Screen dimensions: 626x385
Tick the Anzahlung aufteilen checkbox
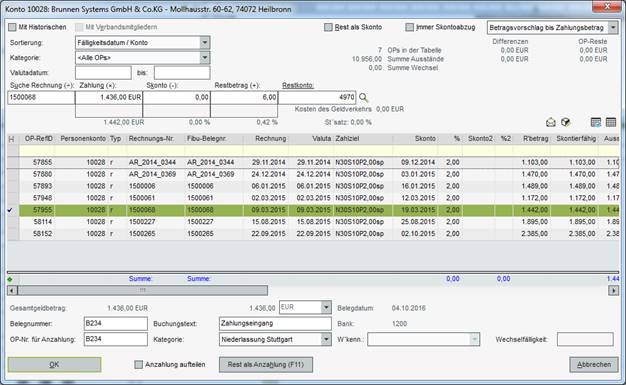click(x=139, y=365)
